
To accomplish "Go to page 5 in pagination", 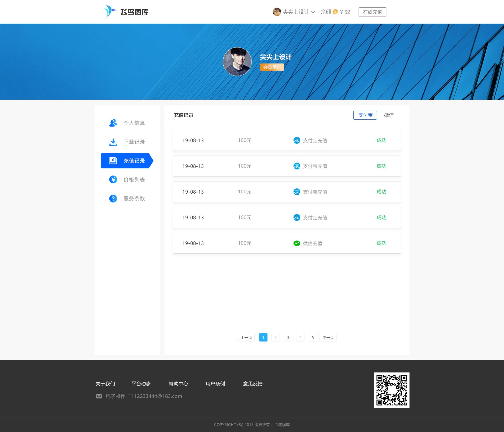I will [313, 337].
